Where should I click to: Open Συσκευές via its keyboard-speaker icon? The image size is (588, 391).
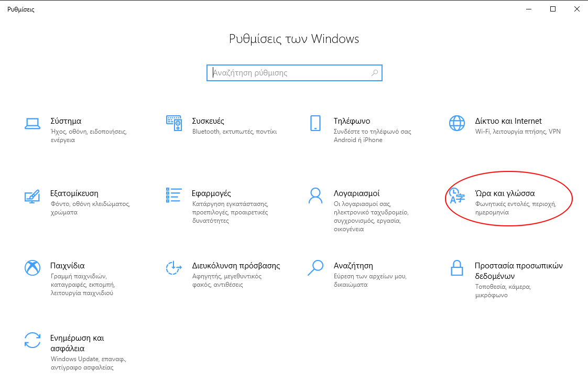coord(173,123)
